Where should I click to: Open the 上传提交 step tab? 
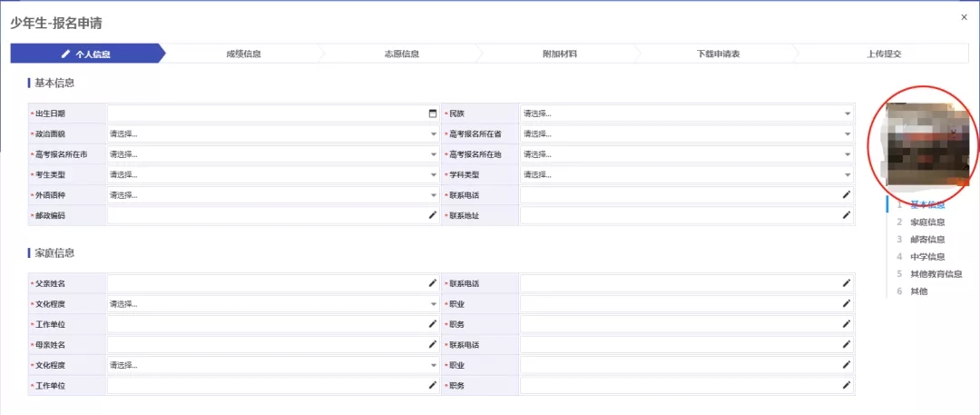[x=883, y=54]
